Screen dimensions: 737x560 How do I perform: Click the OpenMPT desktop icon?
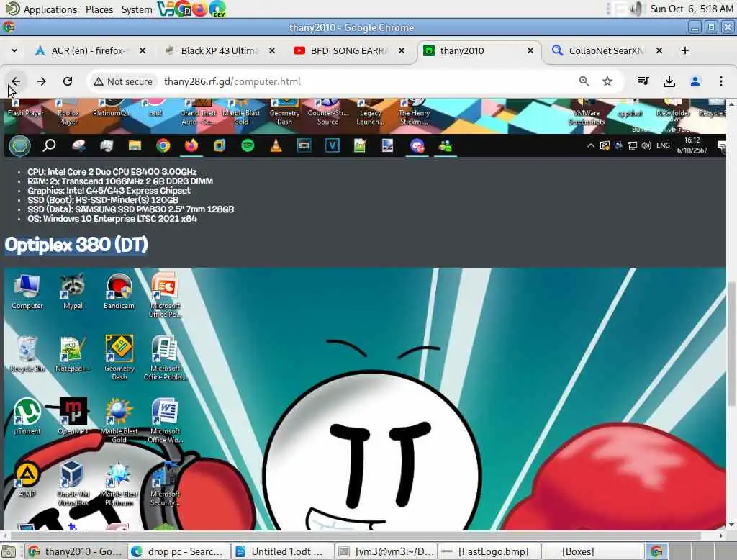73,417
